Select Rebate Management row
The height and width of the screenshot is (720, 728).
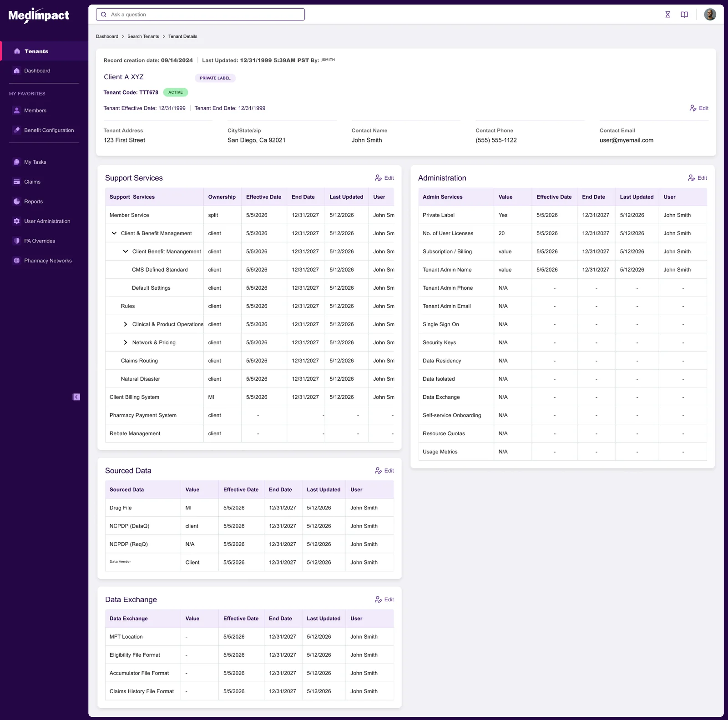(249, 433)
